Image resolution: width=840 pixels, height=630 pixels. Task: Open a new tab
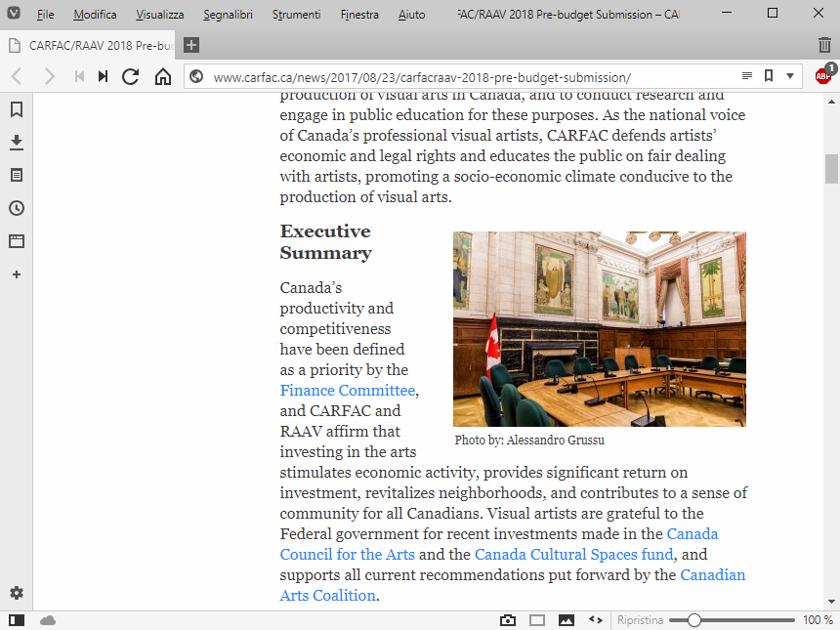(x=191, y=45)
